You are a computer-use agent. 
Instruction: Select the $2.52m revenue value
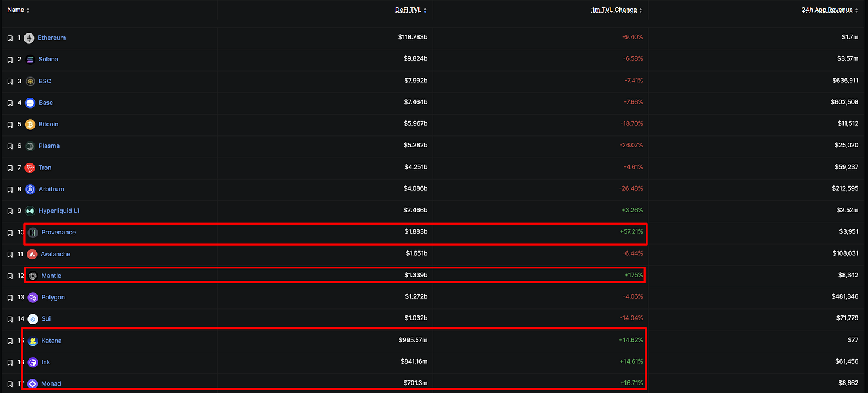[x=847, y=211]
